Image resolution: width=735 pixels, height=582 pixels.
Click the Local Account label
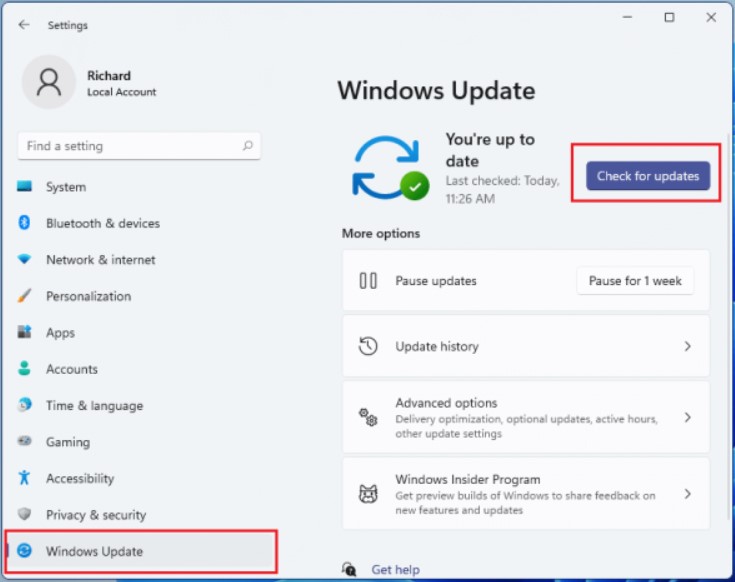121,92
